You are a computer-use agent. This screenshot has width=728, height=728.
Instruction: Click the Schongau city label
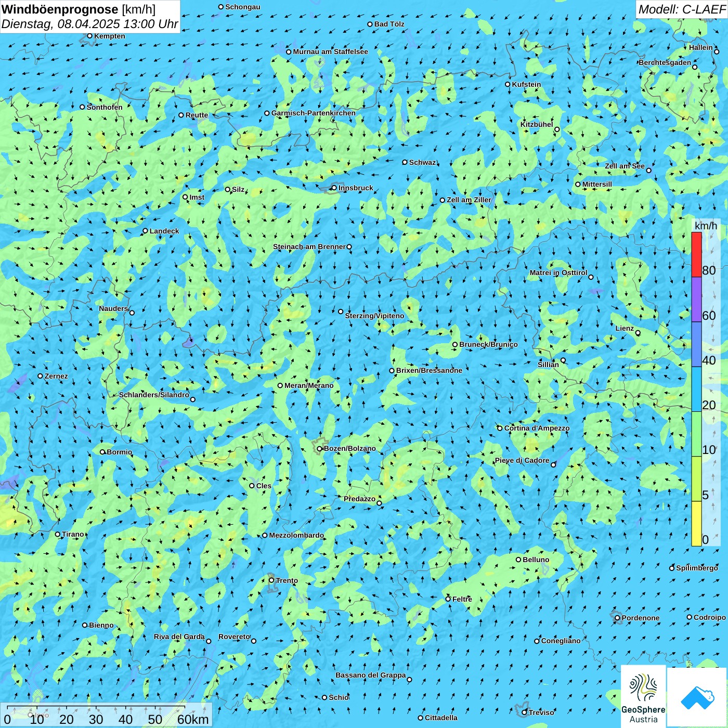point(243,7)
